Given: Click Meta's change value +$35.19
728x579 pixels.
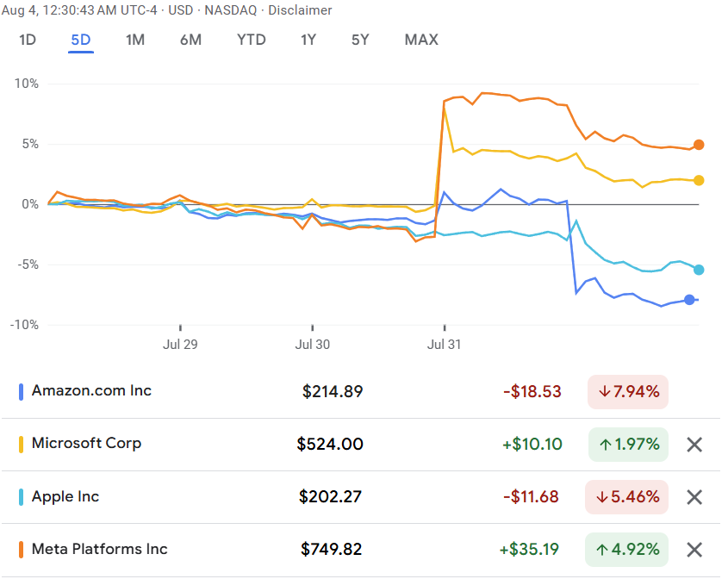Looking at the screenshot, I should tap(529, 550).
